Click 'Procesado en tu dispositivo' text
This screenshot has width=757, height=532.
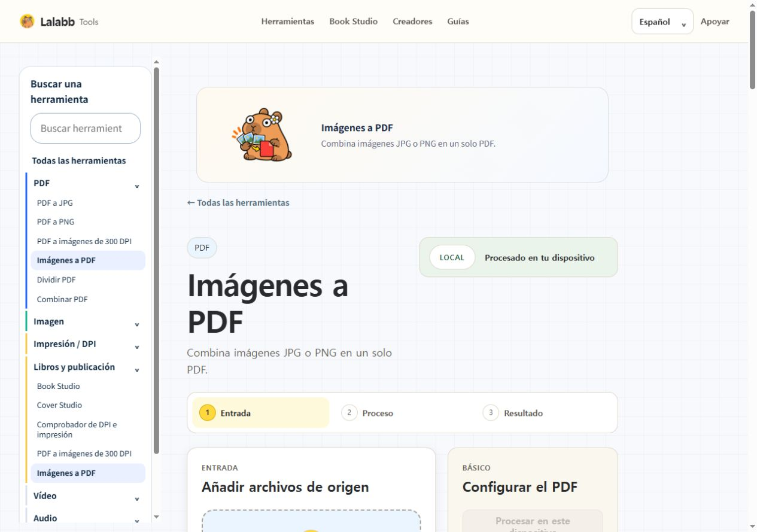pyautogui.click(x=540, y=257)
